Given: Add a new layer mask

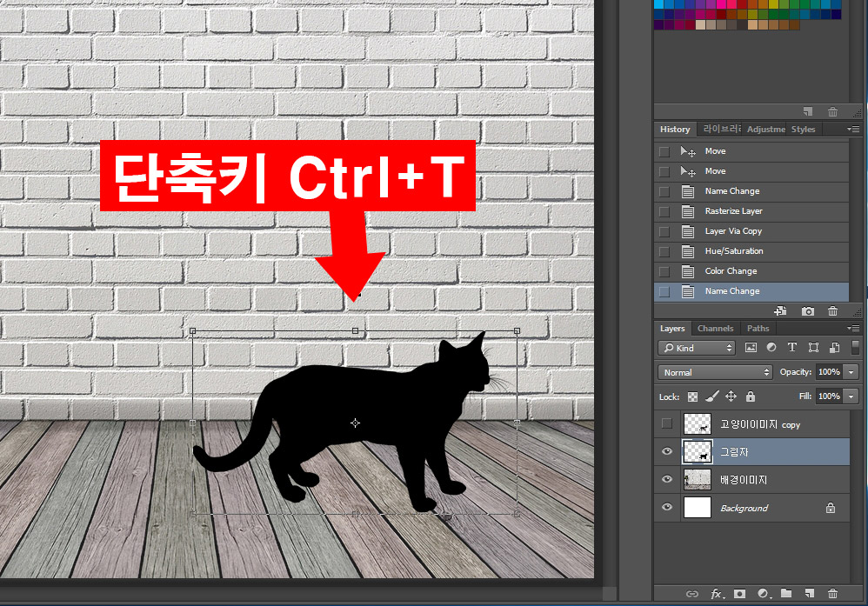Looking at the screenshot, I should 740,594.
